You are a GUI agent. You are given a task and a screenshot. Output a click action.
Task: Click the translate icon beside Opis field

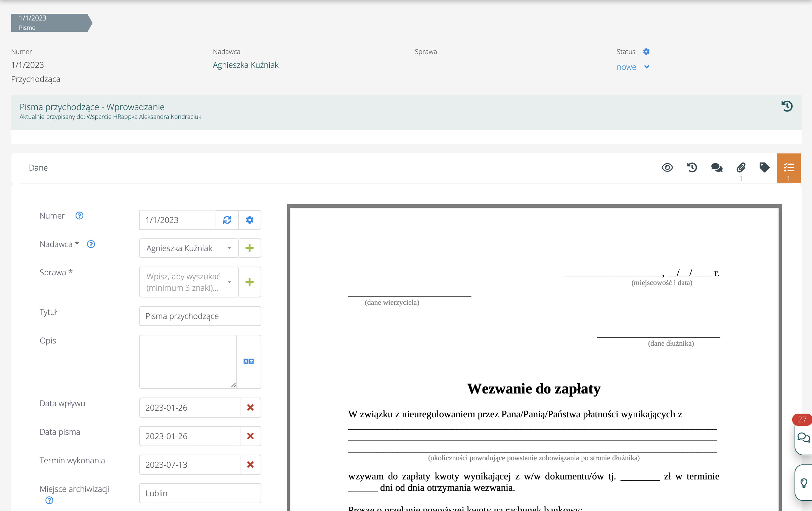[x=249, y=361]
